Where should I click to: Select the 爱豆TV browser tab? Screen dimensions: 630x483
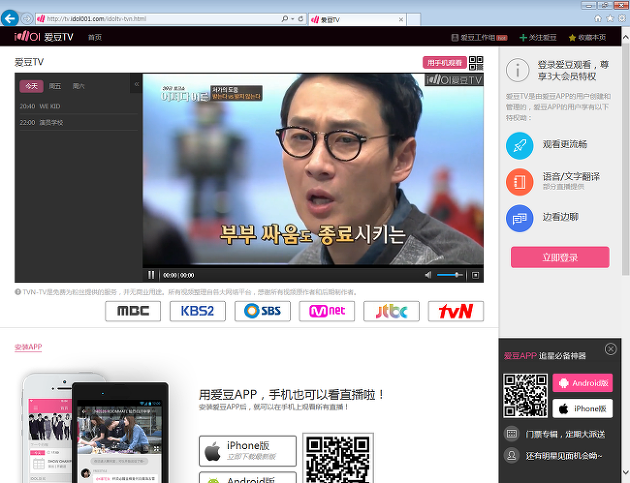tap(358, 19)
